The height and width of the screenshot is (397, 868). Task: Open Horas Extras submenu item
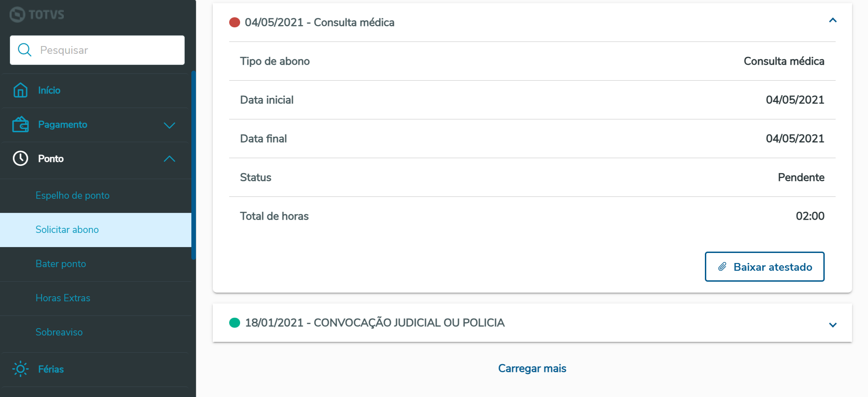[x=63, y=298]
